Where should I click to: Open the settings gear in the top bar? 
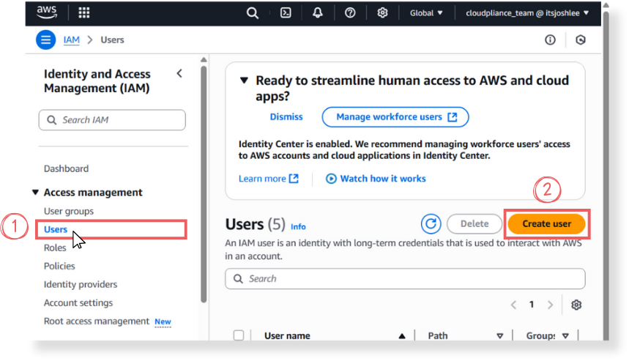382,13
